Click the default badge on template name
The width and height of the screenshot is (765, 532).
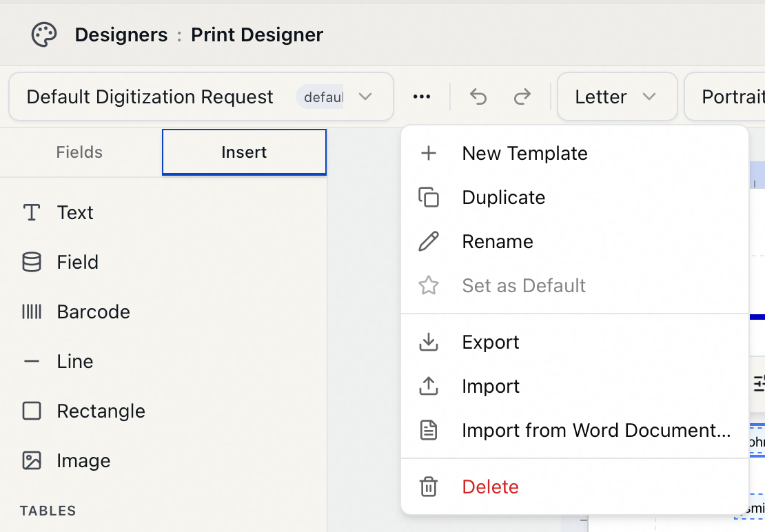tap(320, 97)
